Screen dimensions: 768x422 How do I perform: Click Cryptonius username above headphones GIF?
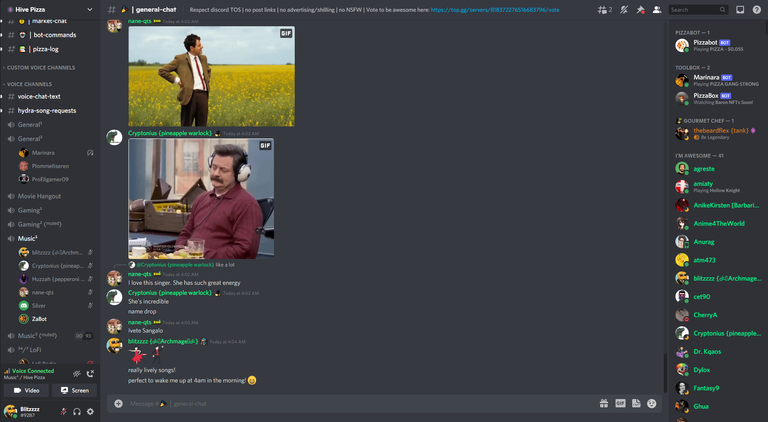(x=169, y=133)
